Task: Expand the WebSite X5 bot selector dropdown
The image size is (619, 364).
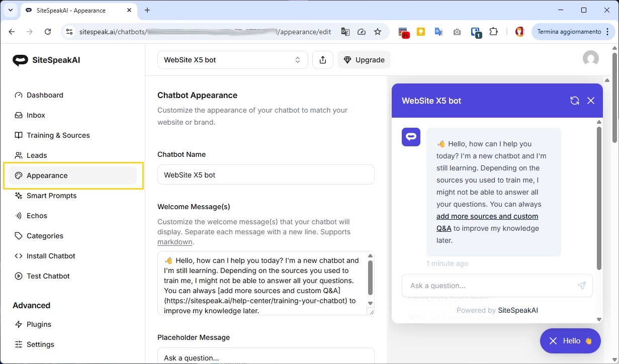Action: click(232, 60)
